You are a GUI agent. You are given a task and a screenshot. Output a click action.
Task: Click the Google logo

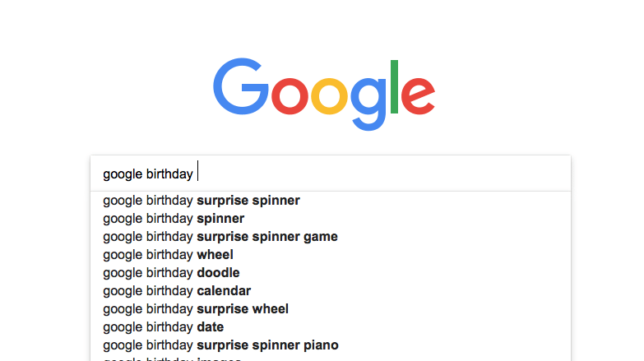(x=323, y=94)
